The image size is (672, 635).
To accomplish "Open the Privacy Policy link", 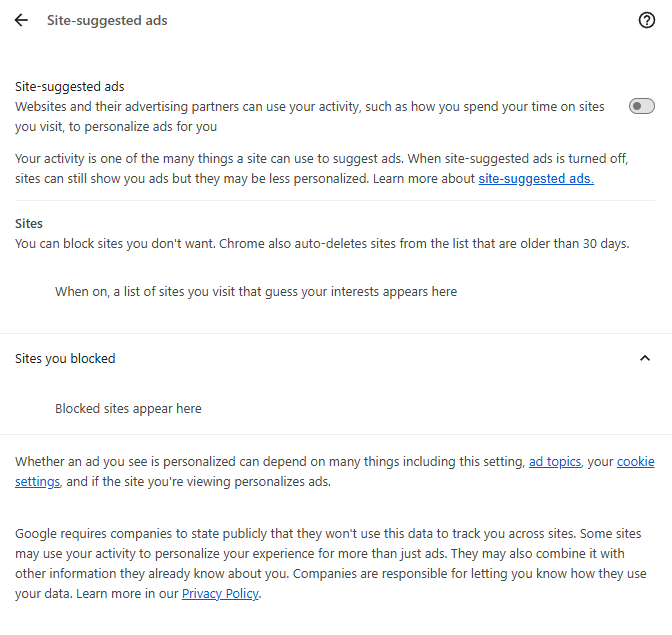I will pos(220,594).
